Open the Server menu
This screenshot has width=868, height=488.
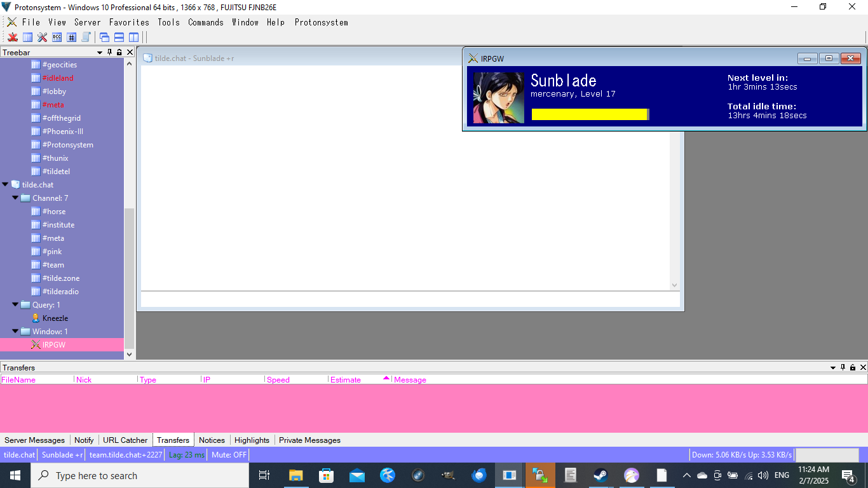coord(88,22)
